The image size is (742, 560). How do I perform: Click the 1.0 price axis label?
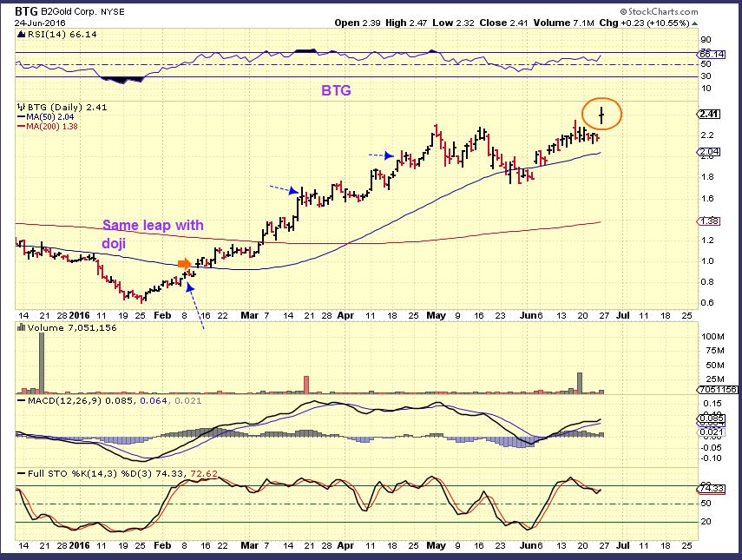(707, 260)
